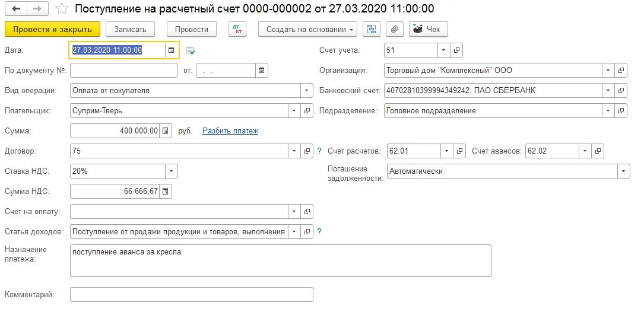The height and width of the screenshot is (309, 644).
Task: Expand the Погашение задолженности dropdown
Action: click(623, 171)
